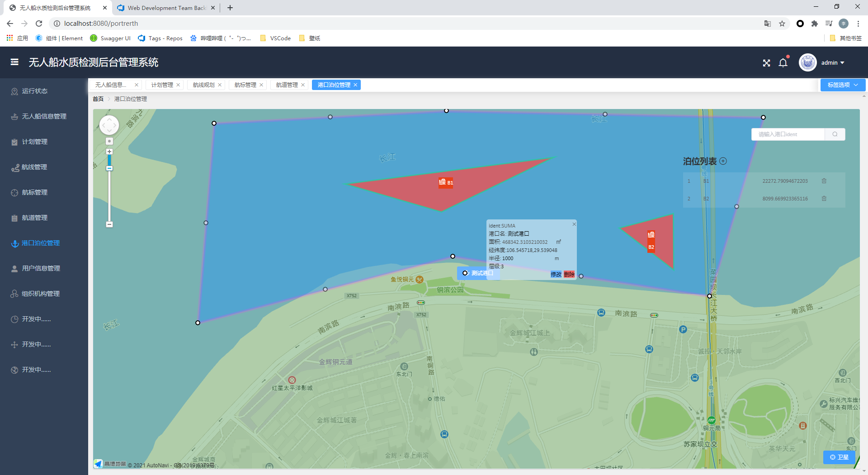The width and height of the screenshot is (868, 475).
Task: Toggle 卫星 satellite map layer
Action: [839, 457]
